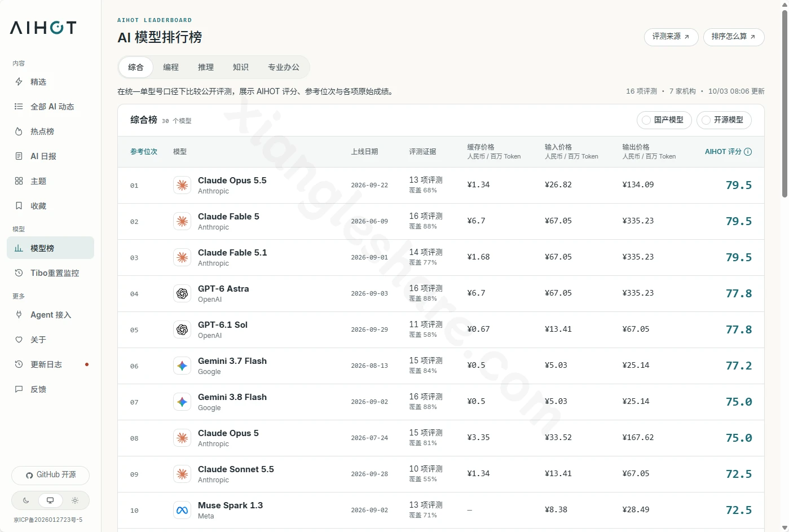This screenshot has height=532, width=789.
Task: Click the ¥0.67 cache price for GPT-6.1 Sol
Action: tap(478, 329)
